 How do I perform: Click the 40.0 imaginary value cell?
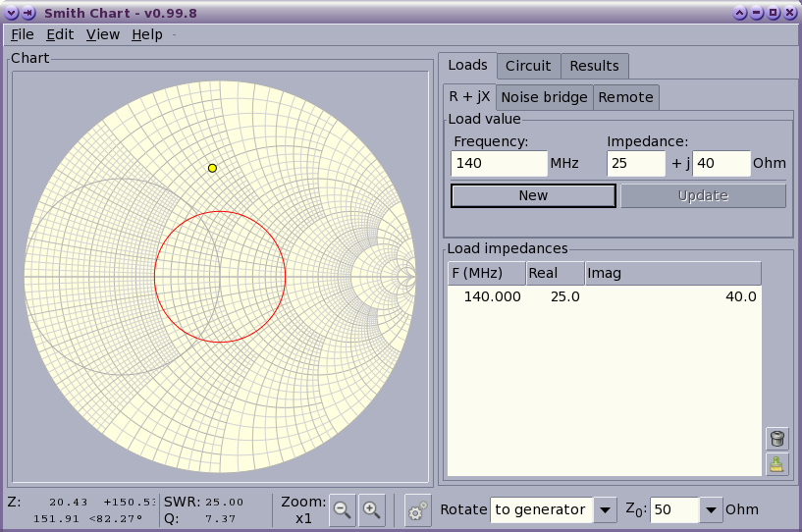tap(740, 296)
